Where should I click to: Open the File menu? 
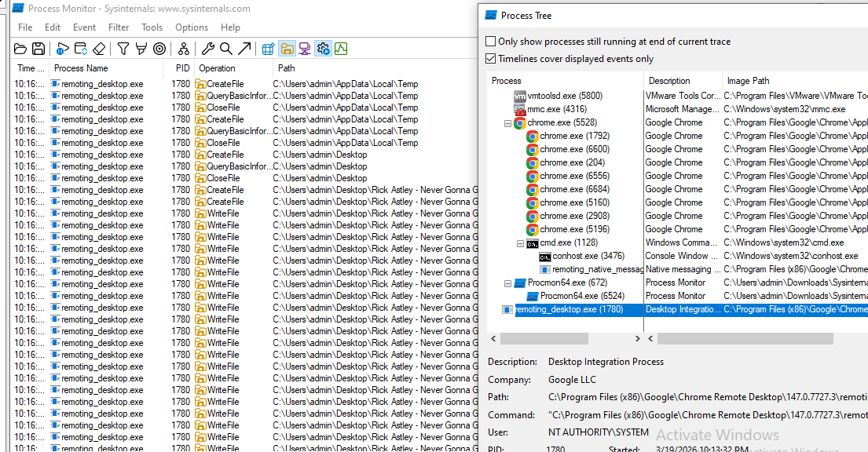click(x=25, y=27)
